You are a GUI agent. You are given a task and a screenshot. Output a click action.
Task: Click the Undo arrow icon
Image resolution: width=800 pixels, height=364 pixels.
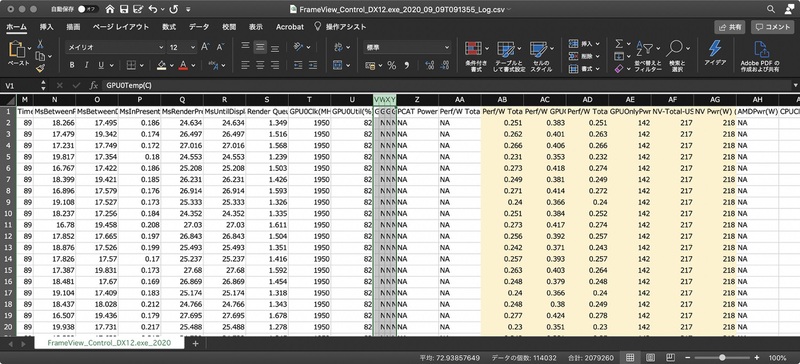(153, 9)
